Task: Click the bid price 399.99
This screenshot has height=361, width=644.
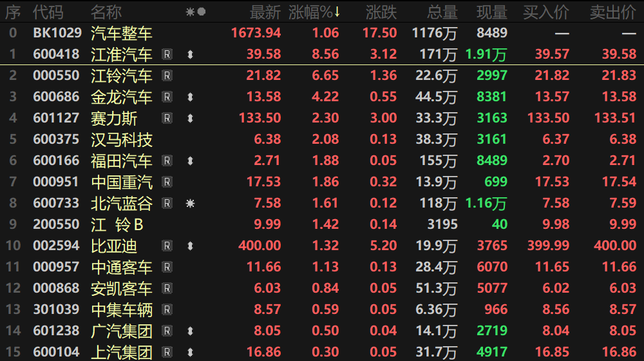Action: [x=548, y=246]
